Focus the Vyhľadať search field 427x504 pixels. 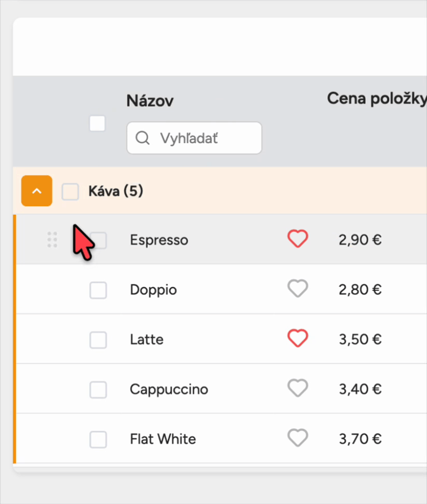tap(194, 138)
